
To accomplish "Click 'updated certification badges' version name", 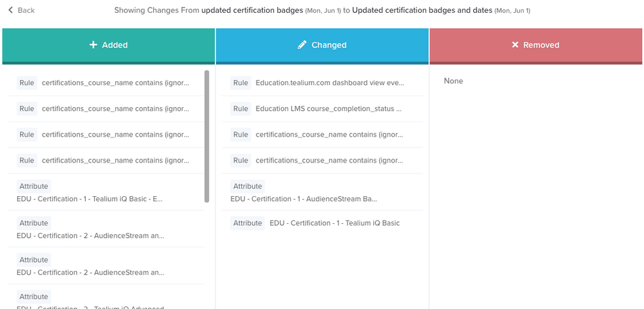I will (x=251, y=10).
